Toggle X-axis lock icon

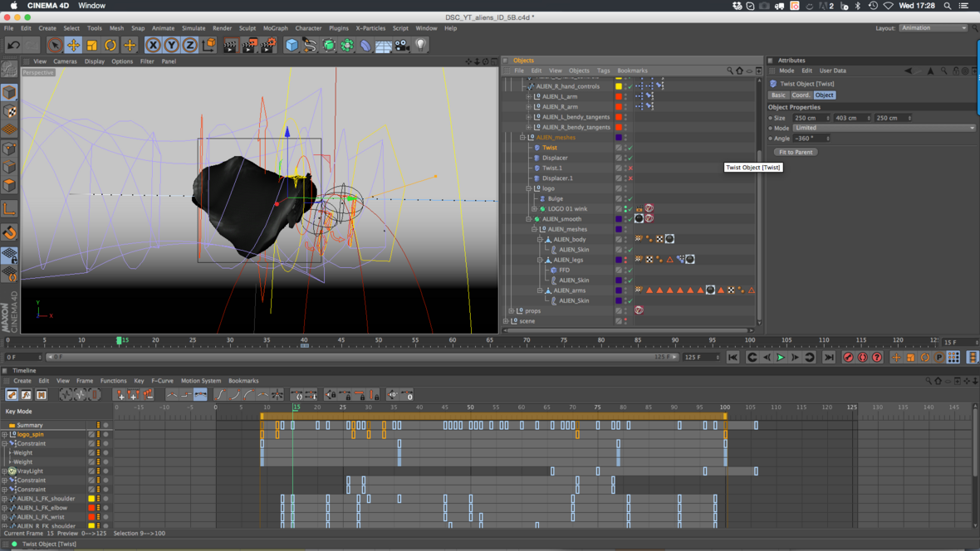pos(153,45)
